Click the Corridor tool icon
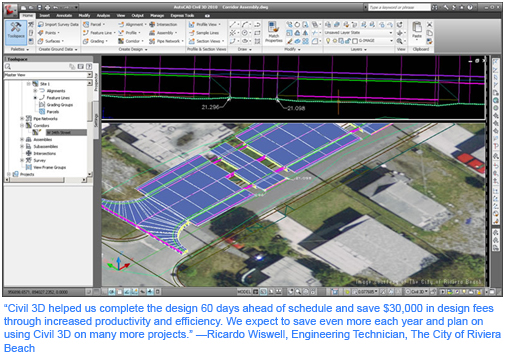Viewport: 505px width, 360px height. (121, 41)
